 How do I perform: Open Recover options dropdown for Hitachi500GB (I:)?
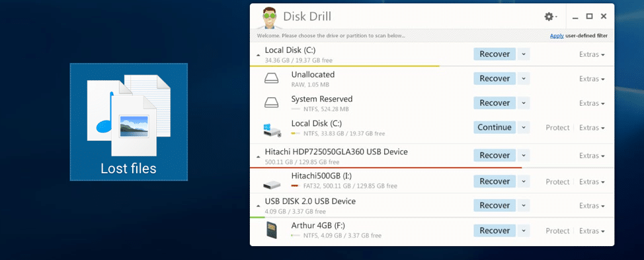pyautogui.click(x=523, y=181)
